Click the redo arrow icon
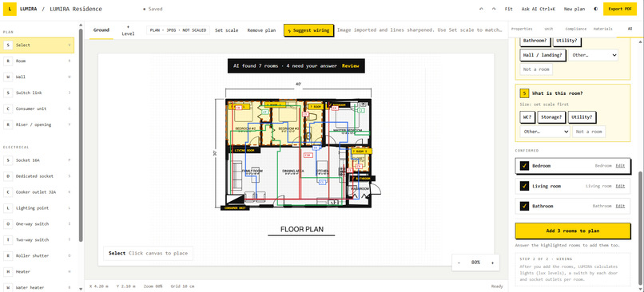 pyautogui.click(x=494, y=9)
